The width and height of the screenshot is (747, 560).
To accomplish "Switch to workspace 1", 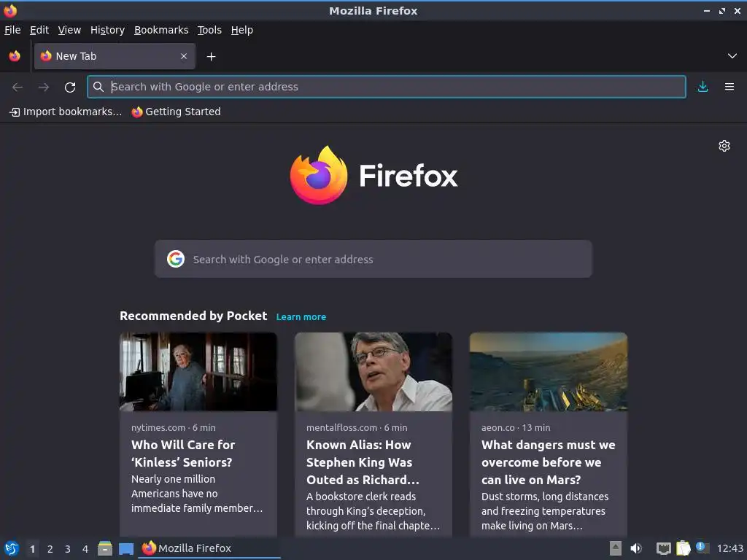I will click(x=32, y=549).
